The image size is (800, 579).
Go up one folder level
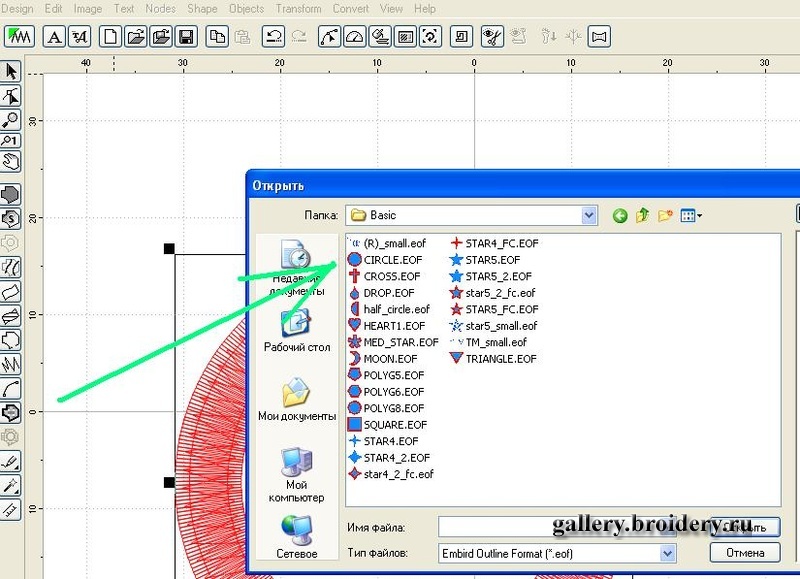point(642,215)
